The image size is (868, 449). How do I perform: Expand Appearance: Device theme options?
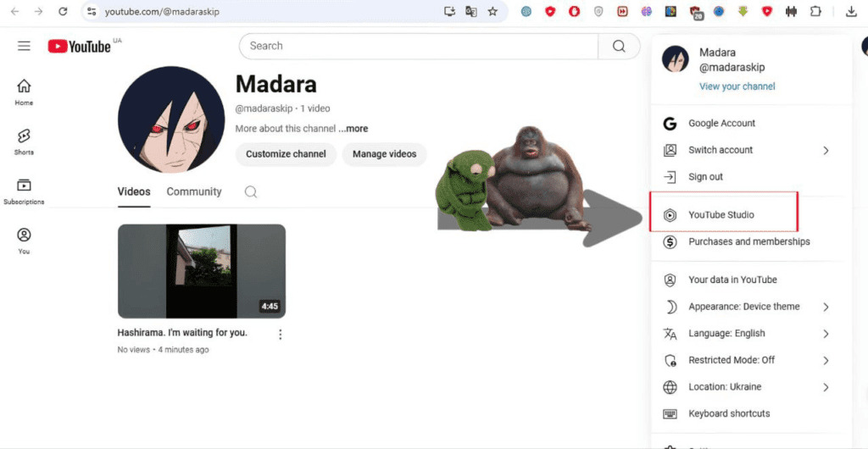click(751, 307)
